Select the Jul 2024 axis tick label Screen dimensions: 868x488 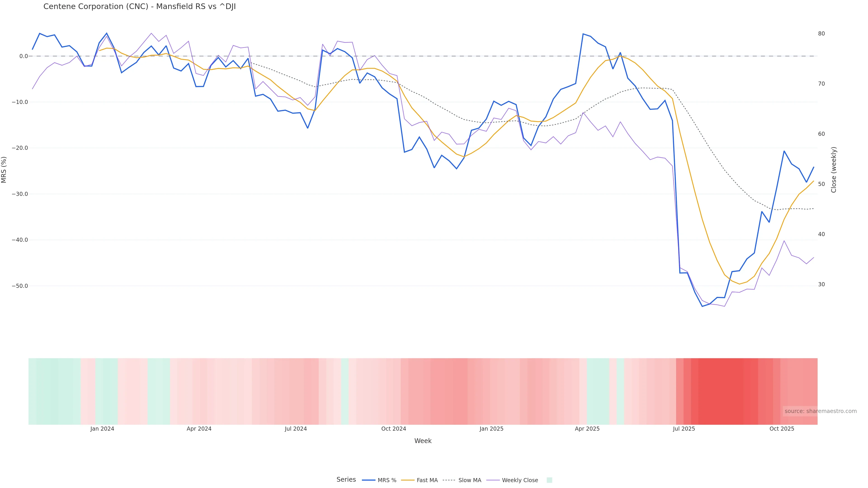point(296,429)
